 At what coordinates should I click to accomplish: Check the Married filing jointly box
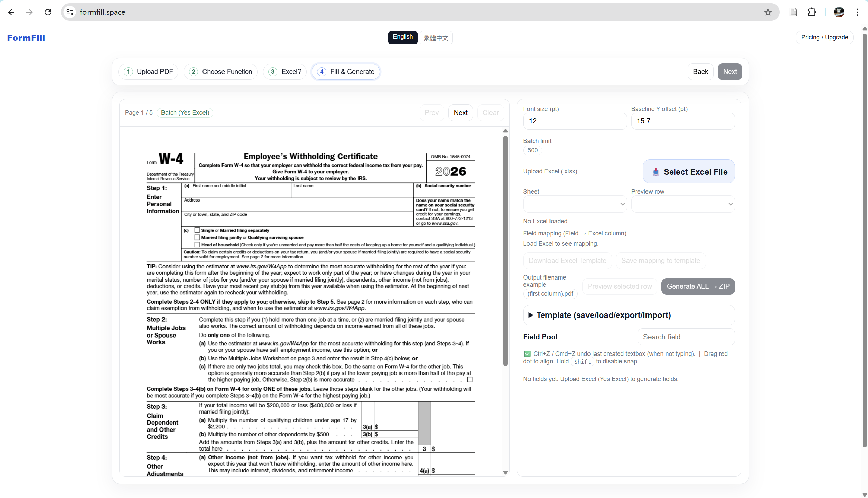click(197, 237)
